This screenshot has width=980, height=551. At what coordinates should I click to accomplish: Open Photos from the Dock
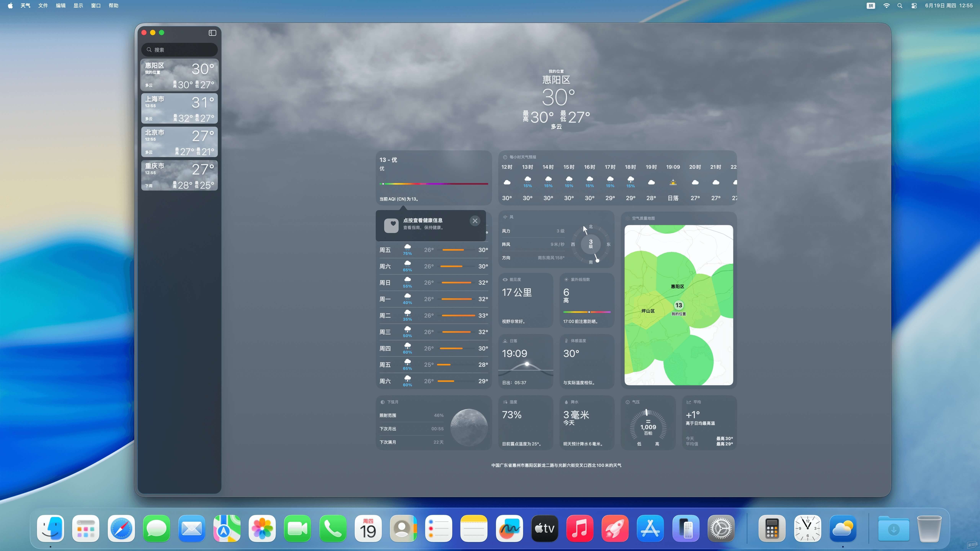pos(262,528)
